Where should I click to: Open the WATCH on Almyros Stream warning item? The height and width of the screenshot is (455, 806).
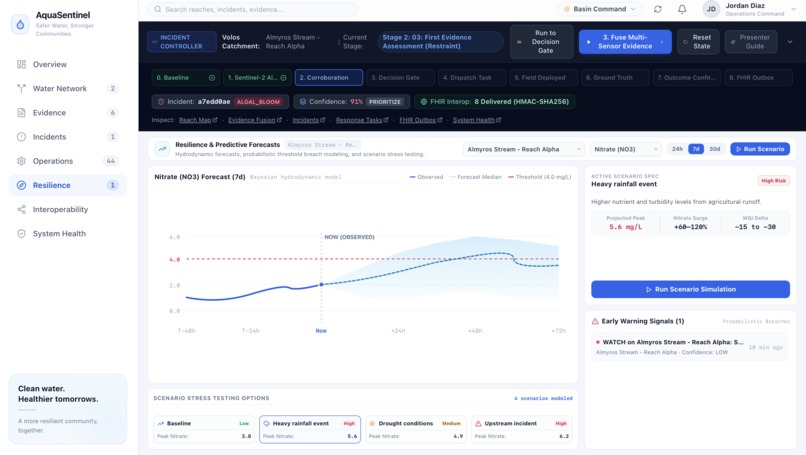pos(689,347)
